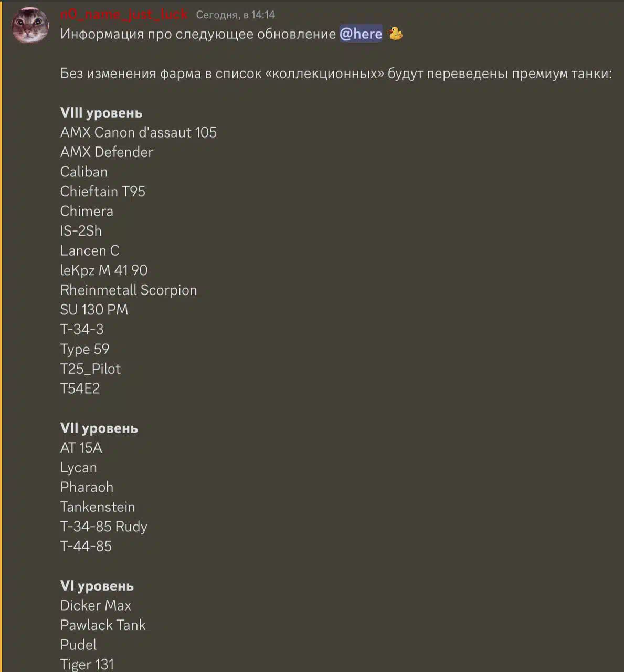The height and width of the screenshot is (672, 624).
Task: Select the T-34-85 Rudy line
Action: (104, 527)
